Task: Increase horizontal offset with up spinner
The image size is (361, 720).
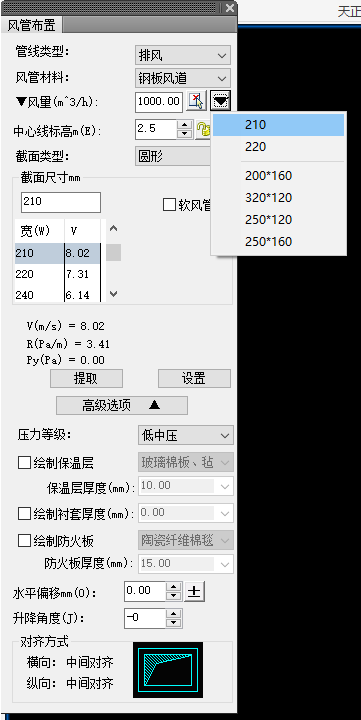Action: [x=173, y=586]
